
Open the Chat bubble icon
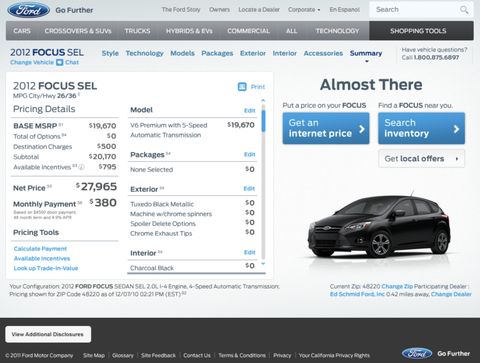pyautogui.click(x=60, y=62)
